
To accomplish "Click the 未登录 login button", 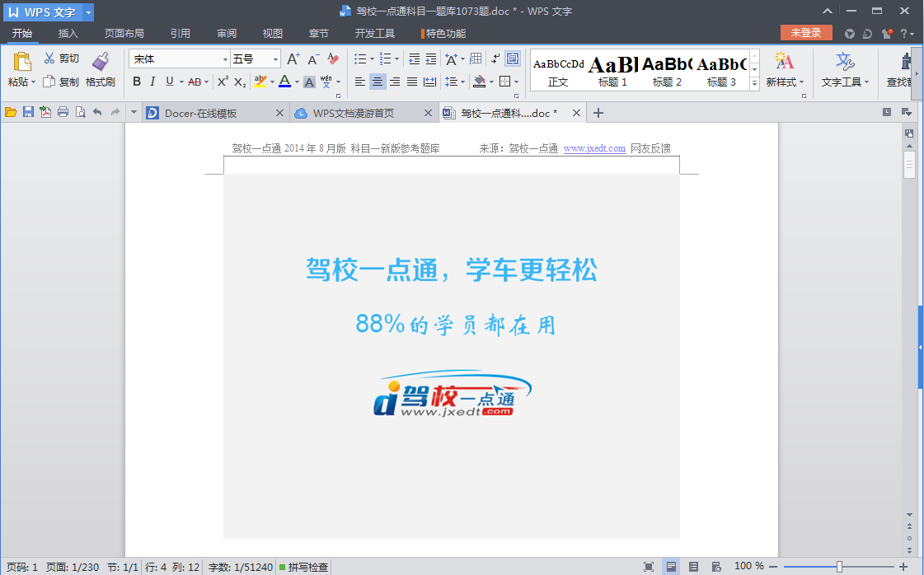I will click(806, 32).
